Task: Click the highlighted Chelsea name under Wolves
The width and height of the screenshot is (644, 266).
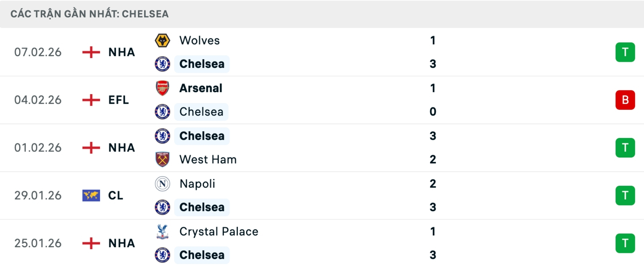Action: 202,64
